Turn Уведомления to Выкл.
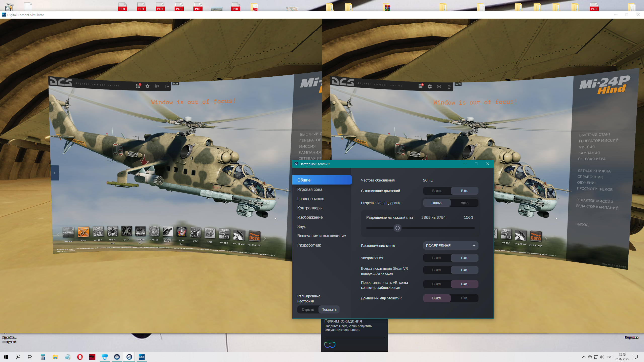This screenshot has height=362, width=644. (437, 258)
